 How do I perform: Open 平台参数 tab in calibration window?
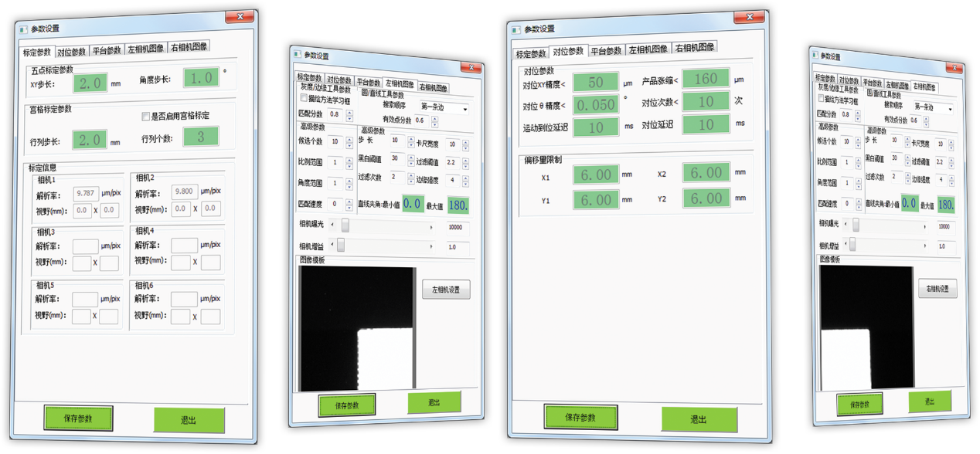tap(107, 51)
